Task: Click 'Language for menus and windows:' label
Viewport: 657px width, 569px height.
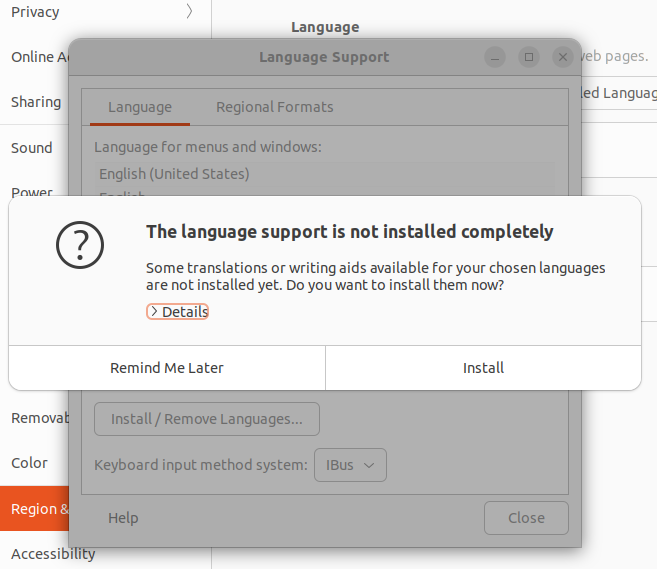Action: coord(208,147)
